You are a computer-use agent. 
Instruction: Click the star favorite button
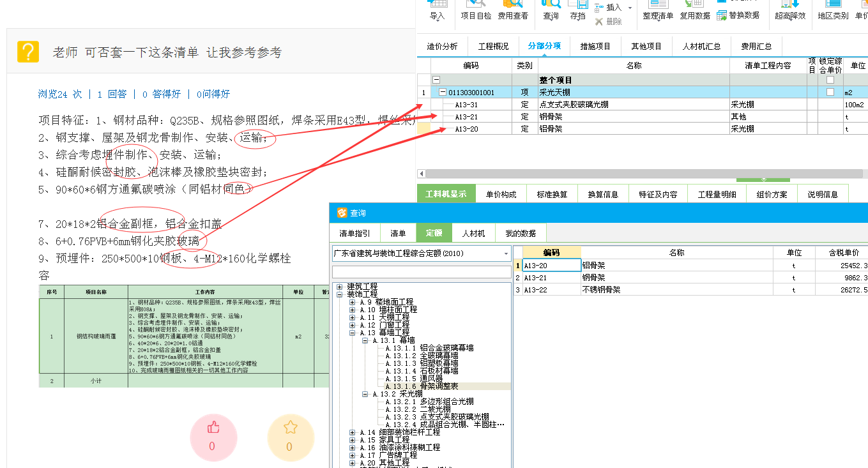click(290, 437)
